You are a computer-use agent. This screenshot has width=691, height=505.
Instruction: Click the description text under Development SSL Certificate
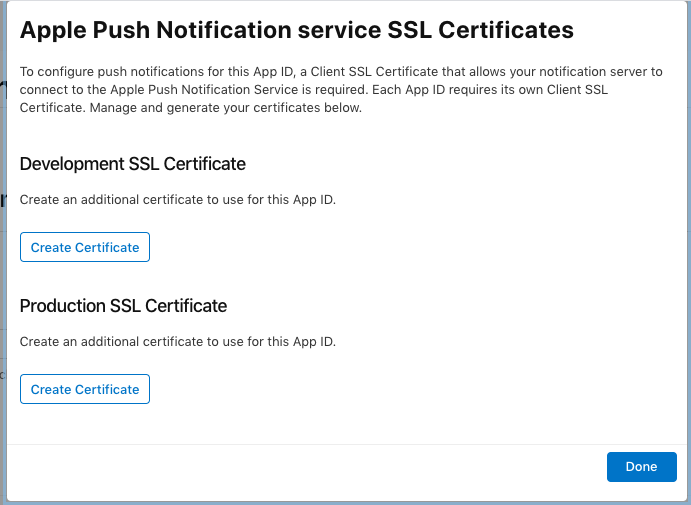click(178, 199)
